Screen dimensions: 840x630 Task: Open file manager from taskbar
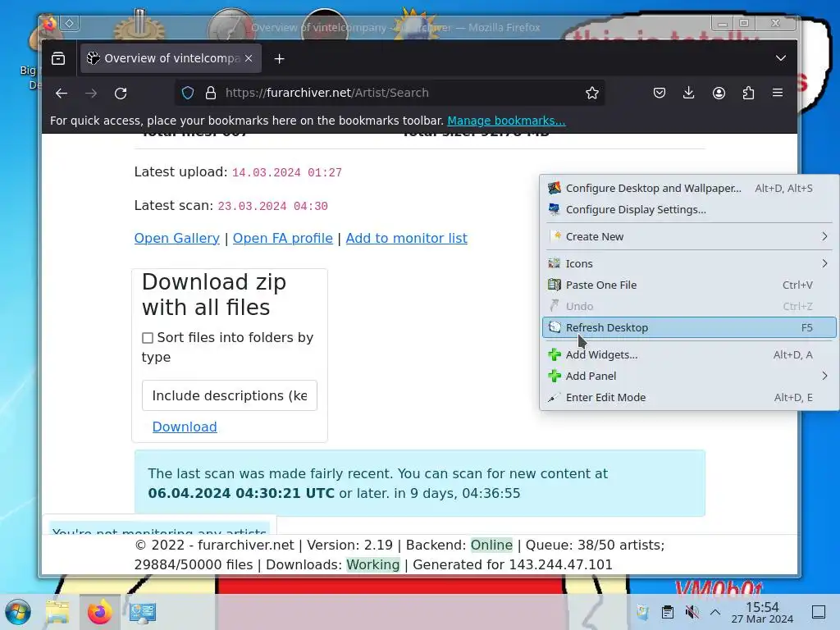coord(57,612)
